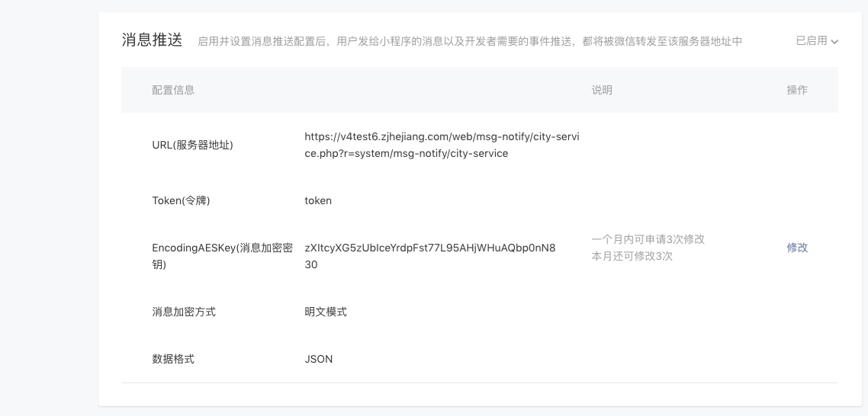868x416 pixels.
Task: Click the 明文模式 value
Action: pos(326,312)
